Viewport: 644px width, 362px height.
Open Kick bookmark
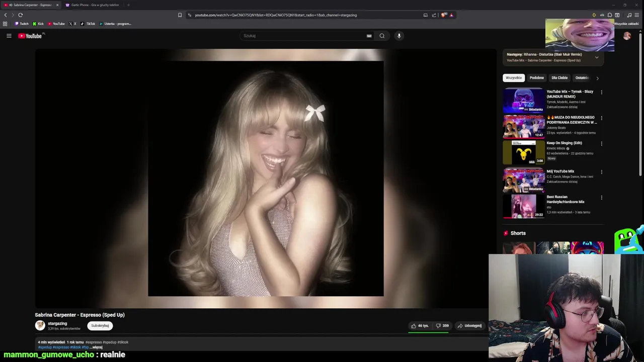[x=38, y=24]
